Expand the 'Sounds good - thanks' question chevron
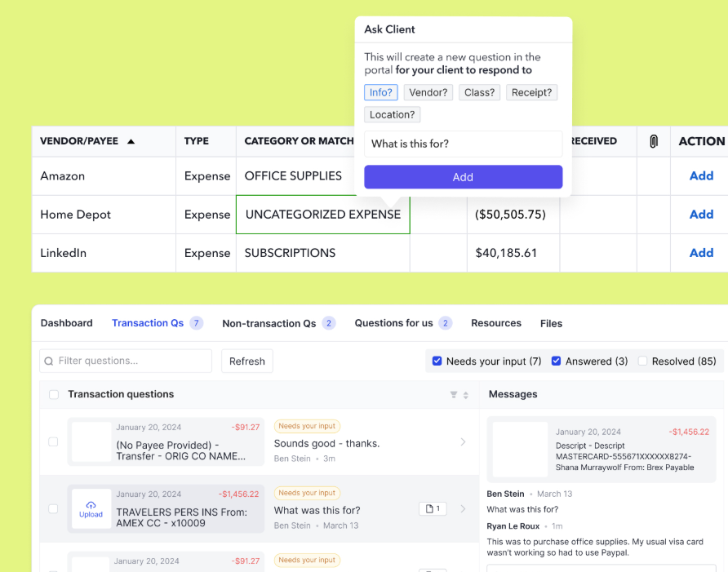728x572 pixels. tap(464, 442)
